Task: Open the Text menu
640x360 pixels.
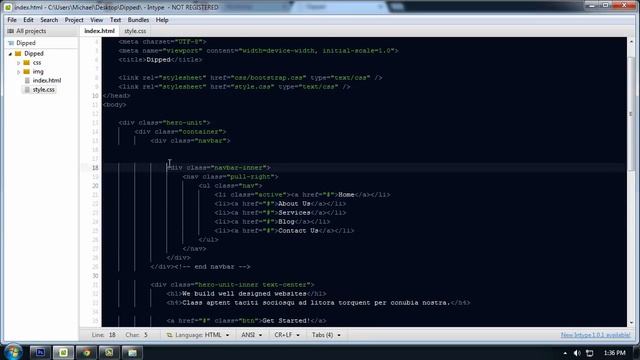Action: coord(115,20)
